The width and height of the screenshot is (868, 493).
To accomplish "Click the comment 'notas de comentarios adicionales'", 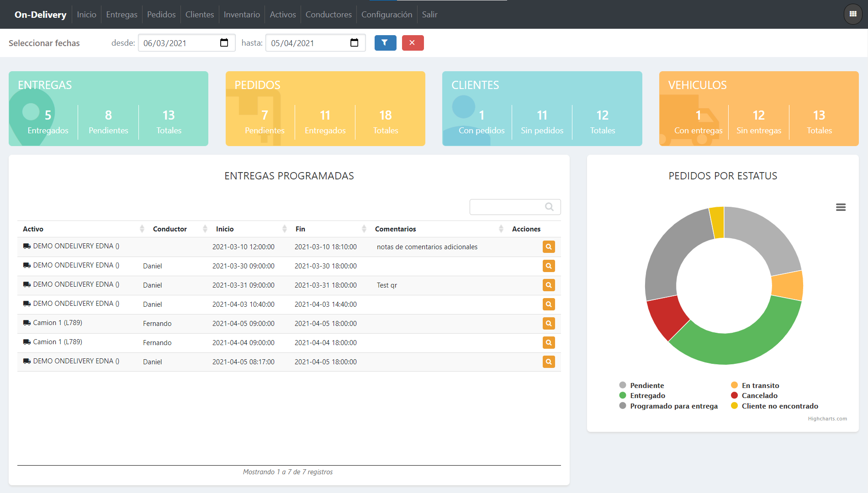I will coord(427,247).
